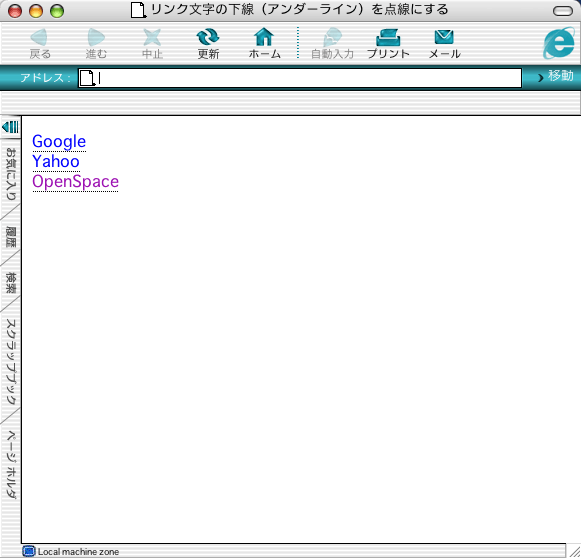Go to the Home (ホーム) page icon

(x=264, y=37)
